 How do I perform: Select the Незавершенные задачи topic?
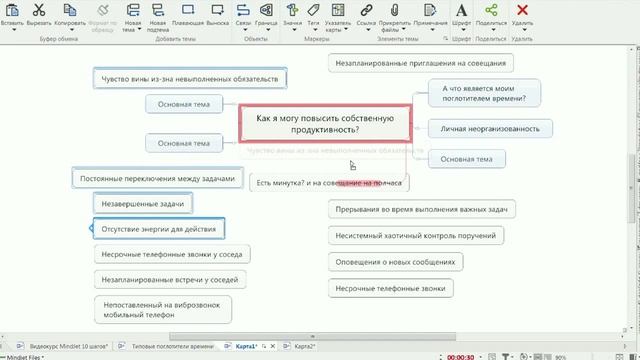[143, 203]
